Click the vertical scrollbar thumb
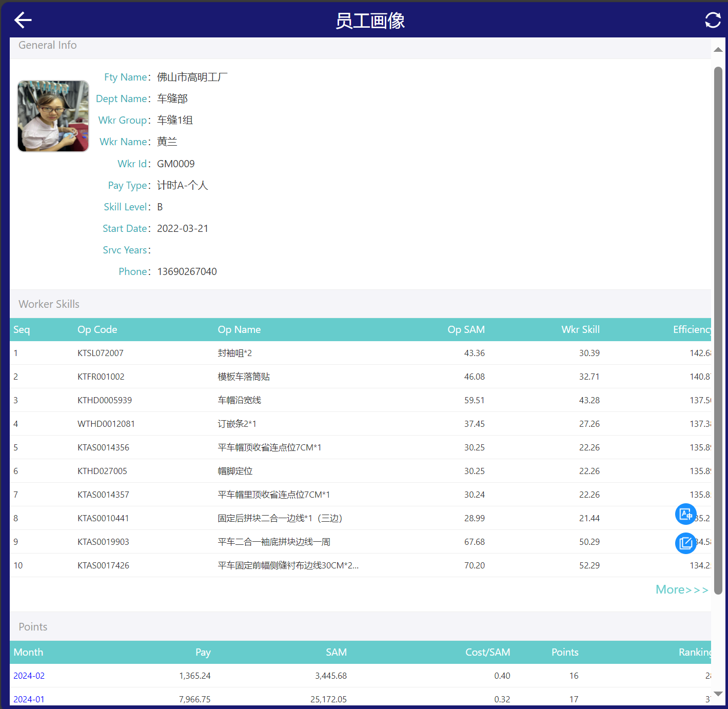The width and height of the screenshot is (728, 709). [x=718, y=328]
